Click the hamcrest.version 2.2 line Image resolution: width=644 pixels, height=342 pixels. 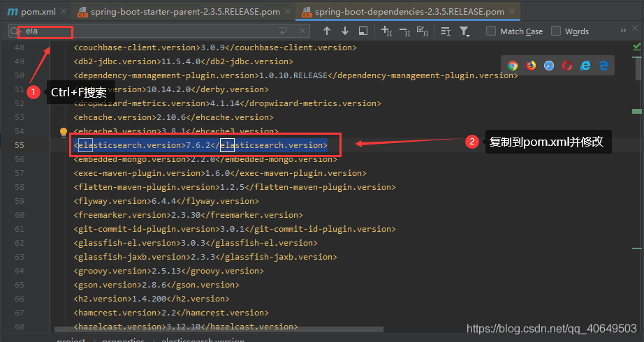[171, 313]
